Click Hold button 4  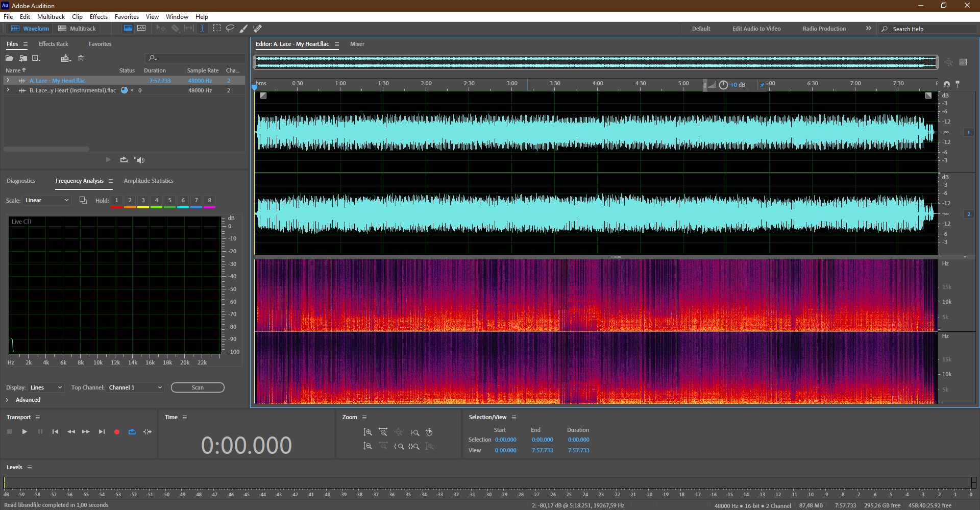[x=157, y=200]
